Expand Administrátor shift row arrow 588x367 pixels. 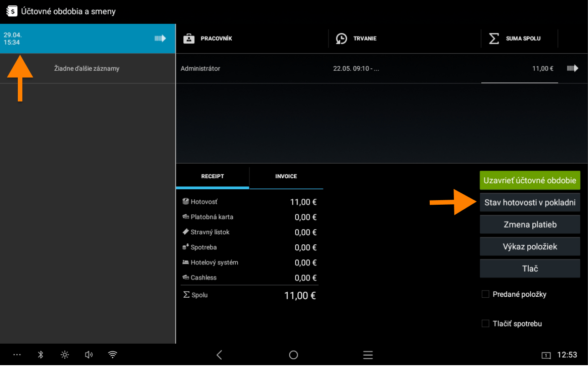click(x=572, y=68)
